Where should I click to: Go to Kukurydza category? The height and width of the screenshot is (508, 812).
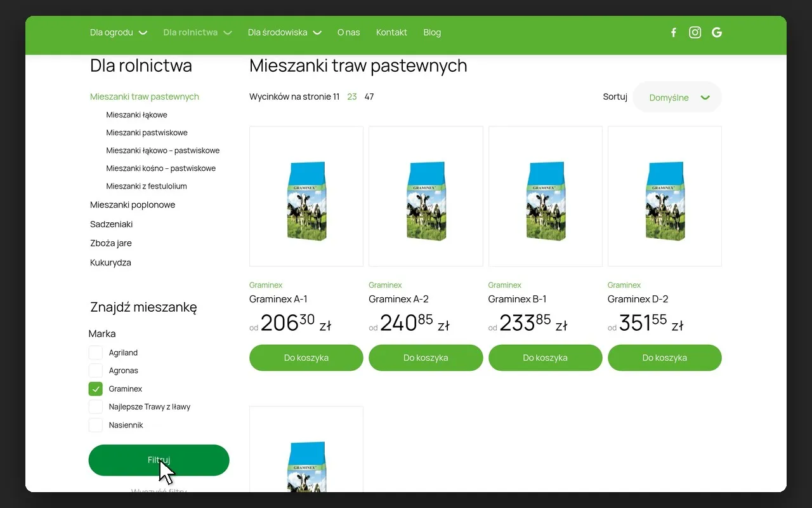[110, 262]
